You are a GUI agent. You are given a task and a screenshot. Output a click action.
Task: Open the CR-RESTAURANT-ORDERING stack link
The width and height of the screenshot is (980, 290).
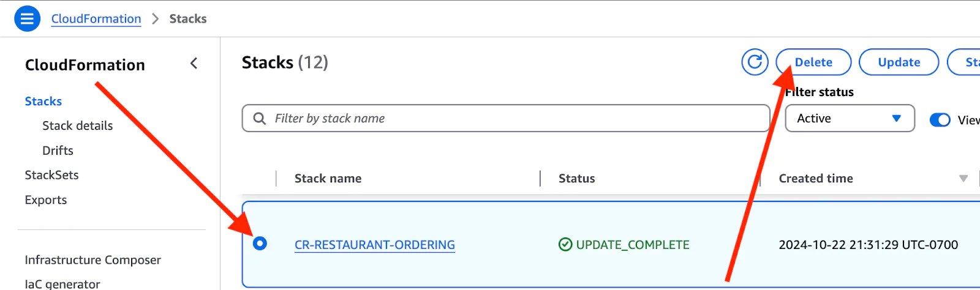tap(374, 245)
